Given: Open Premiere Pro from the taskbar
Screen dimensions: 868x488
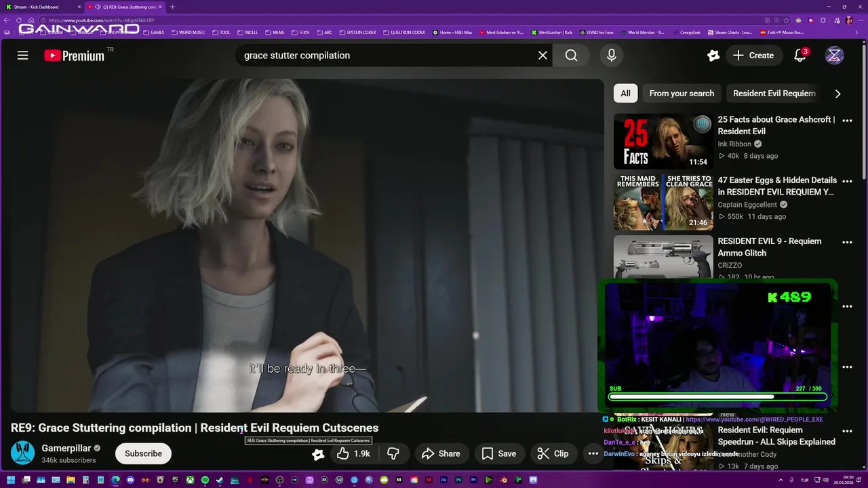Looking at the screenshot, I should pyautogui.click(x=474, y=480).
